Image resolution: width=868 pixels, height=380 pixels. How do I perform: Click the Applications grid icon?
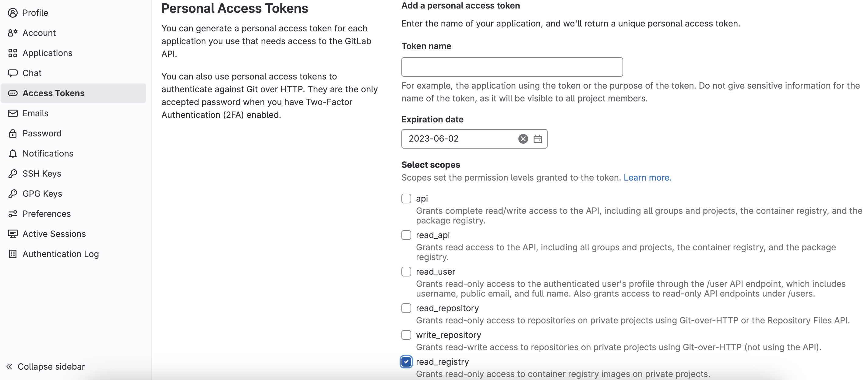pos(12,53)
